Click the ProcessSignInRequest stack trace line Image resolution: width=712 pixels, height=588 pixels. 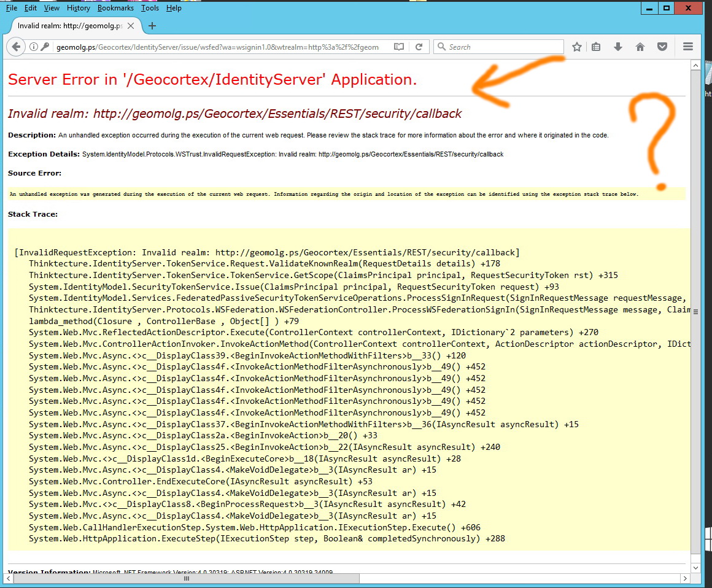pos(358,298)
